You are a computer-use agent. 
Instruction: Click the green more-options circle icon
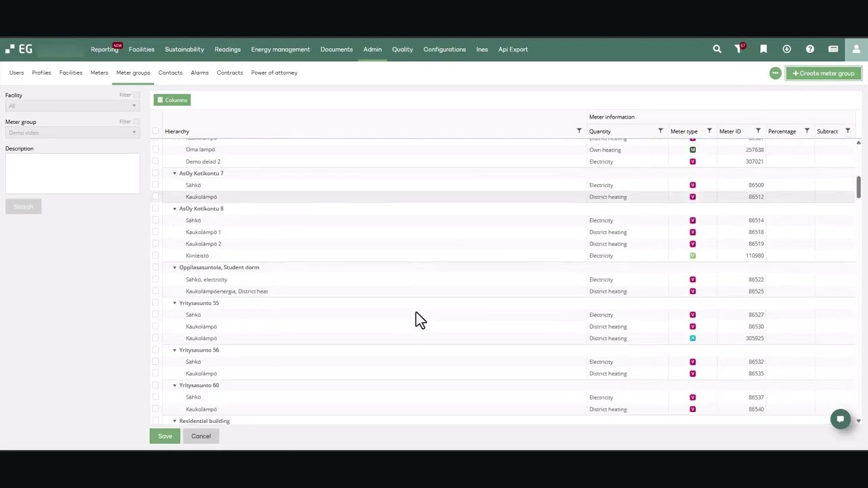(x=775, y=73)
